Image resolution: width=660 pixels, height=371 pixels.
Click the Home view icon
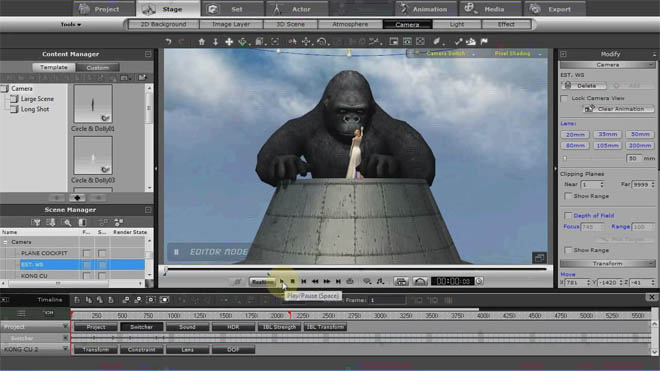pyautogui.click(x=202, y=41)
